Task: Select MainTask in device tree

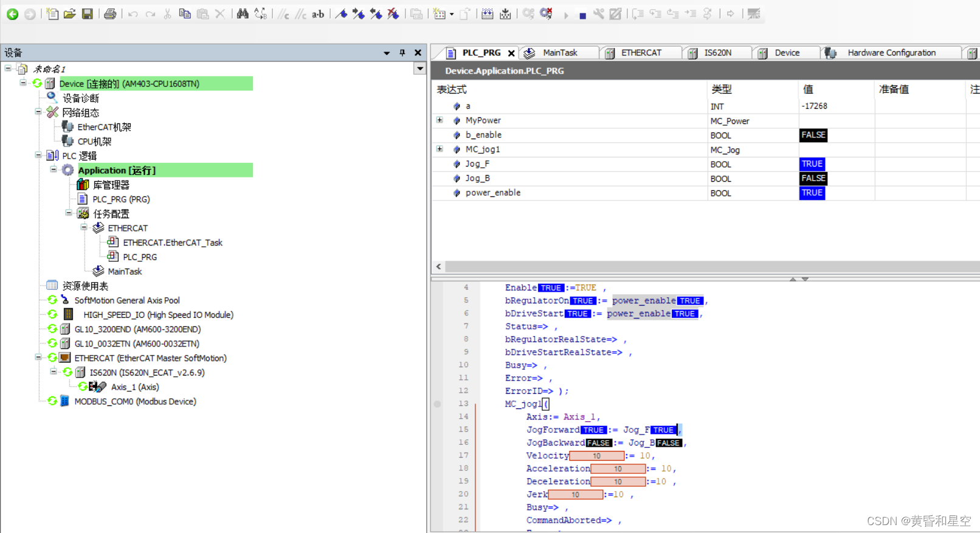Action: click(125, 272)
